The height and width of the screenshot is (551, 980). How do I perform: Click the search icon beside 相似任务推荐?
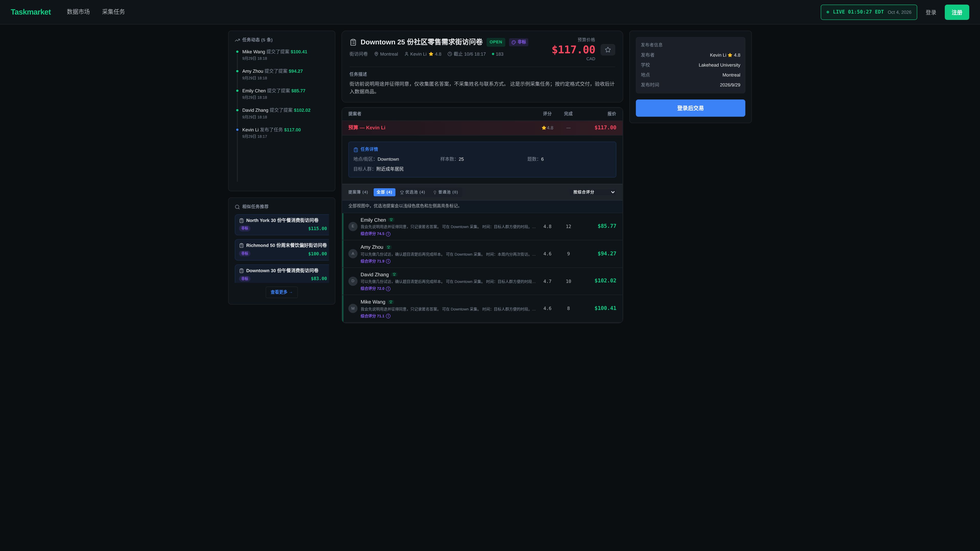pyautogui.click(x=237, y=207)
